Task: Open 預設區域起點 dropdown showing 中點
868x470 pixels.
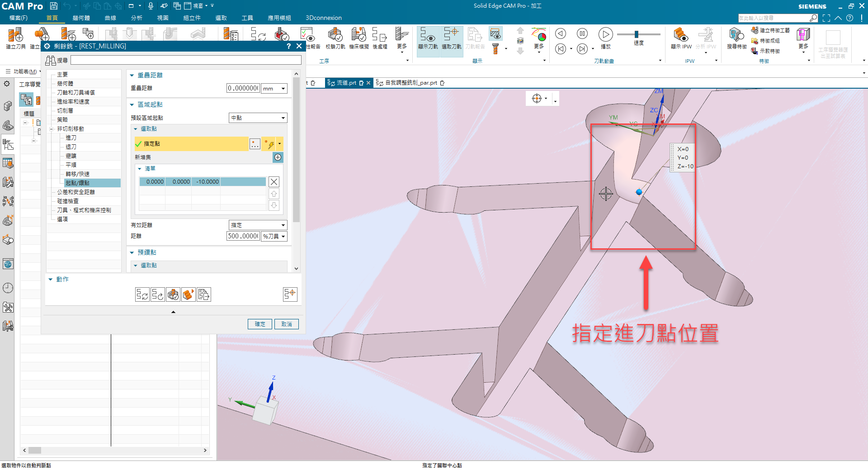Action: (258, 118)
